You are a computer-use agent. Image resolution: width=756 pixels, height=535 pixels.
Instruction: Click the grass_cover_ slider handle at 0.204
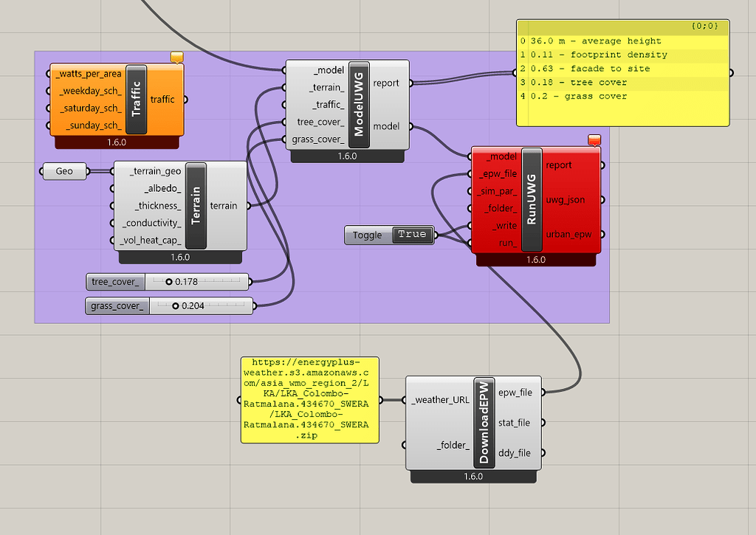[x=177, y=306]
